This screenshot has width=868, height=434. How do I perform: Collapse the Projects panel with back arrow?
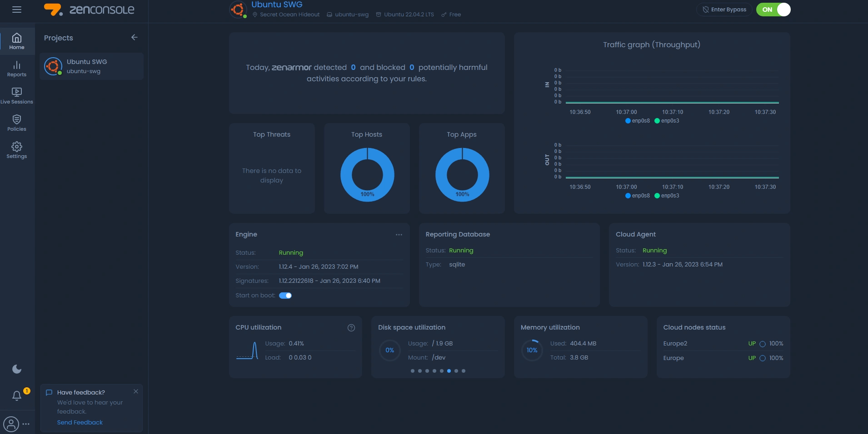tap(134, 37)
